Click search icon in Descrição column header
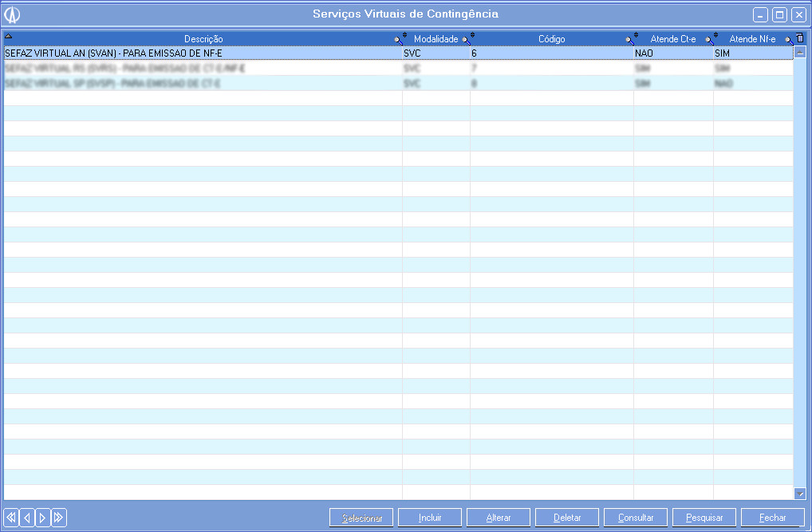Screen dimensions: 812x532 tap(398, 39)
